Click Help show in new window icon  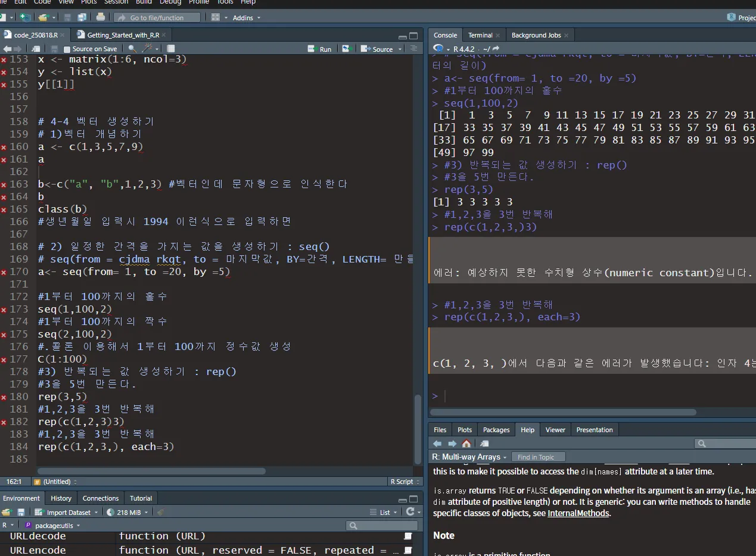pos(484,443)
